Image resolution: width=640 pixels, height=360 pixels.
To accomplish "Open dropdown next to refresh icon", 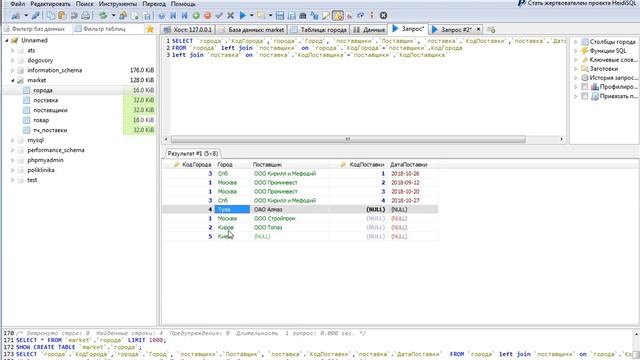I will 113,16.
